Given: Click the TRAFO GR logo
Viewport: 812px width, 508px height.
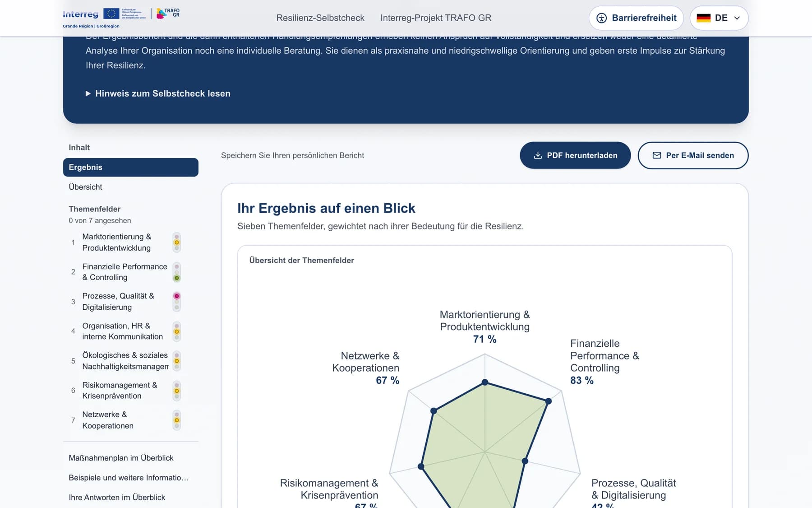Looking at the screenshot, I should (x=168, y=14).
